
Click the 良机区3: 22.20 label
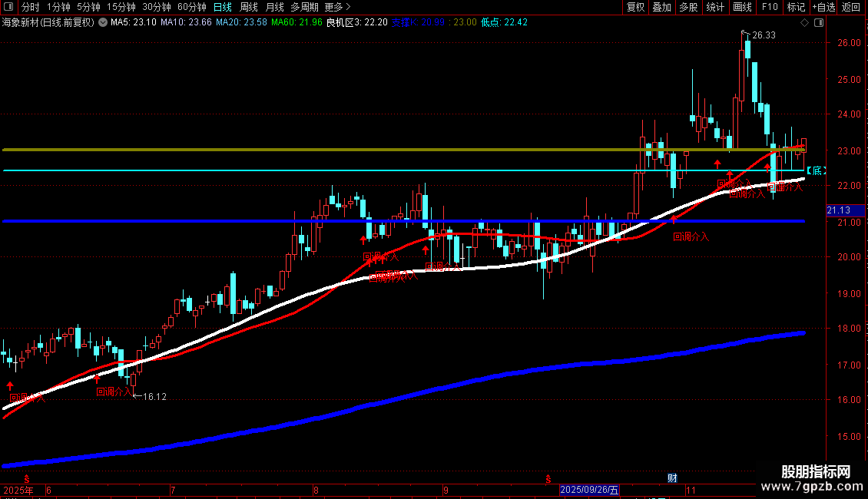point(357,22)
